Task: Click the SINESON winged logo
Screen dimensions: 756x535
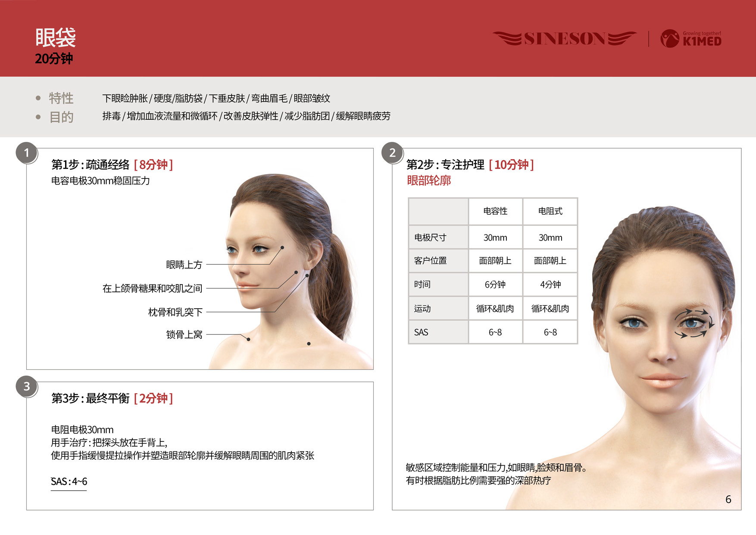Action: point(565,39)
